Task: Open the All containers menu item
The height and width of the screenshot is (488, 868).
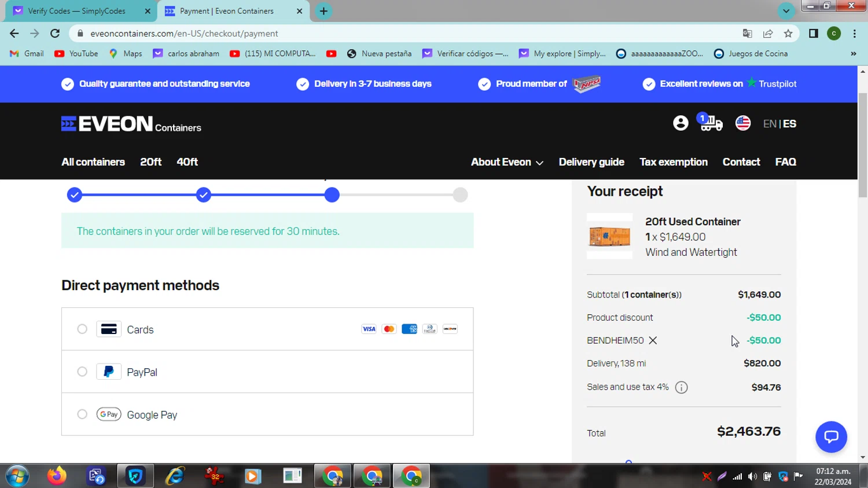Action: point(93,162)
